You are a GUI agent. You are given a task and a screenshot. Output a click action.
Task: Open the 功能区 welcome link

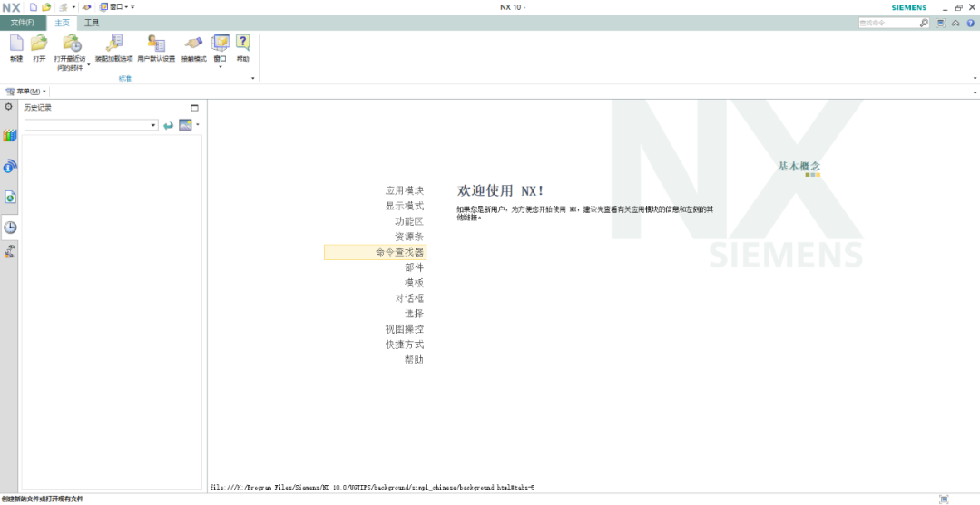[x=409, y=221]
